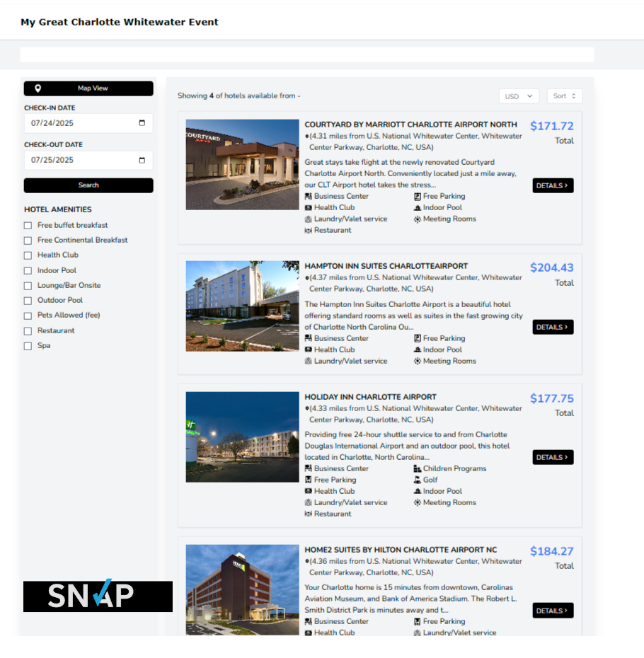
Task: Toggle Health Club amenity checkbox
Action: tap(28, 255)
